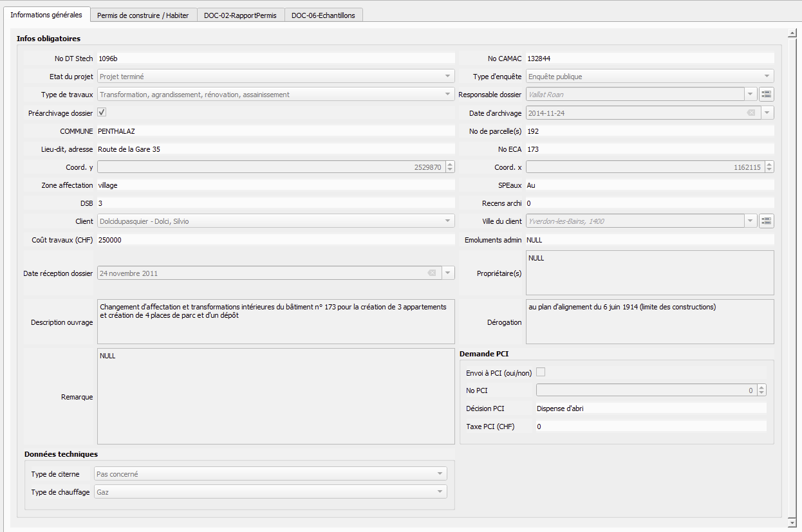Open the Type de travaux dropdown
The height and width of the screenshot is (532, 802).
(x=448, y=95)
